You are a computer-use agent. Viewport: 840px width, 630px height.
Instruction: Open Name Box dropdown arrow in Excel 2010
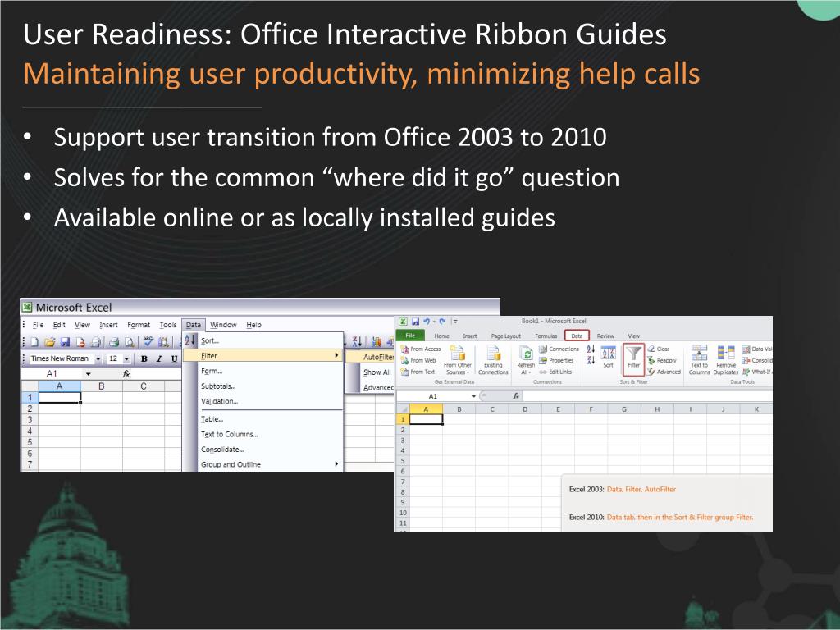474,396
